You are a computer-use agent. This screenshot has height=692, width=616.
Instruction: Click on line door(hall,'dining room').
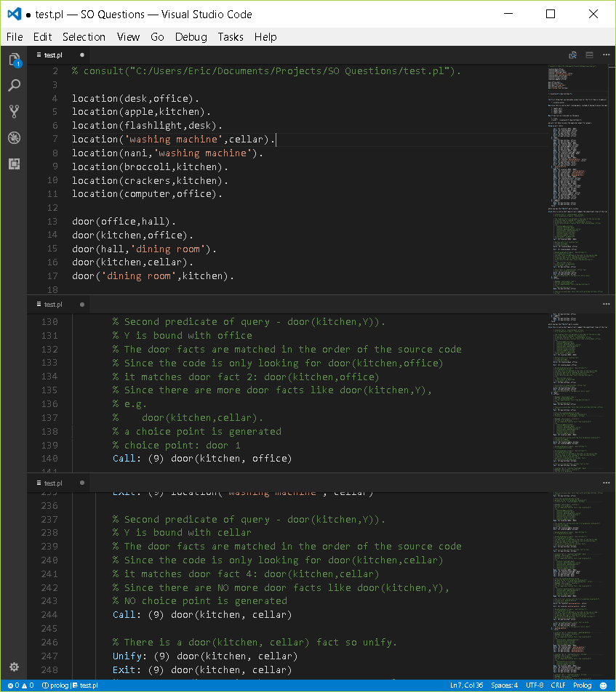tap(145, 249)
